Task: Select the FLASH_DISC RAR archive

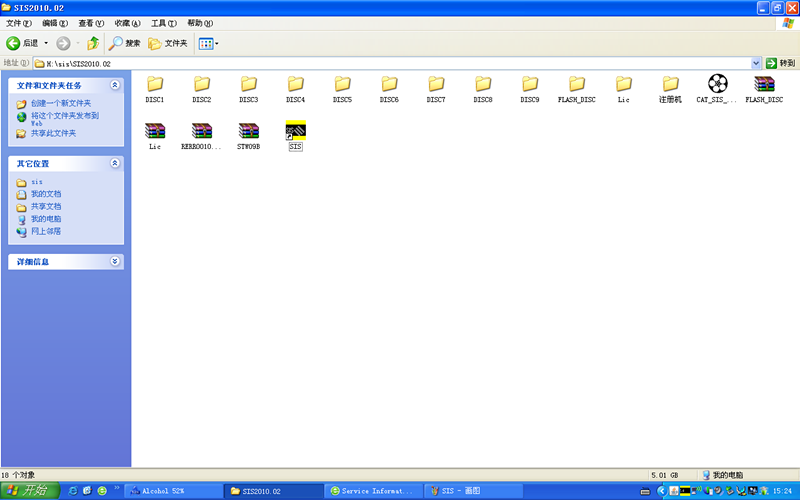Action: click(764, 89)
